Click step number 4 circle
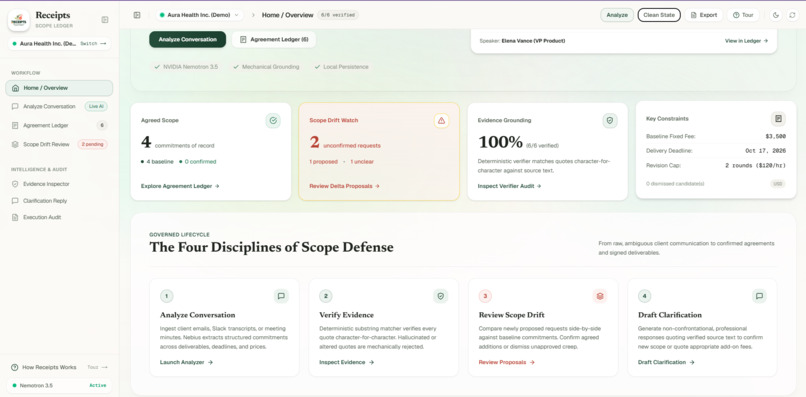Screen dimensions: 806x397 click(645, 296)
